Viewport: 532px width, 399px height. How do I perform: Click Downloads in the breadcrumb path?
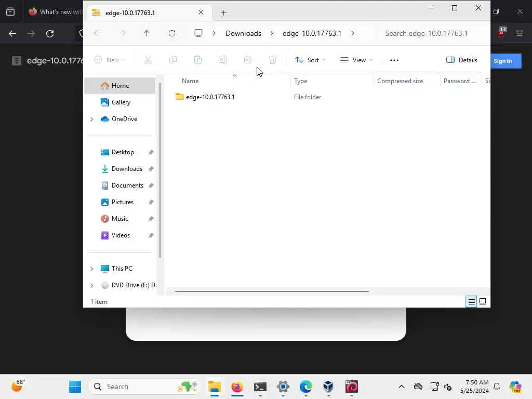point(243,33)
